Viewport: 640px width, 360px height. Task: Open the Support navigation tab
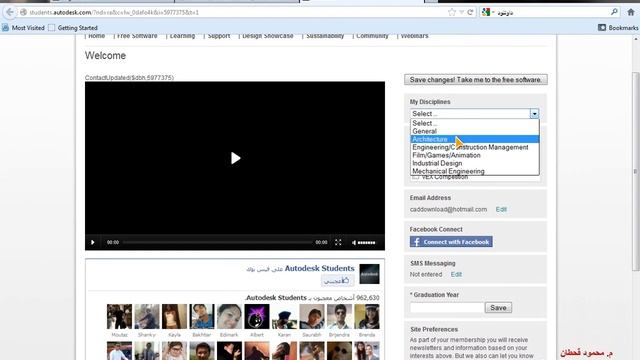pyautogui.click(x=219, y=36)
